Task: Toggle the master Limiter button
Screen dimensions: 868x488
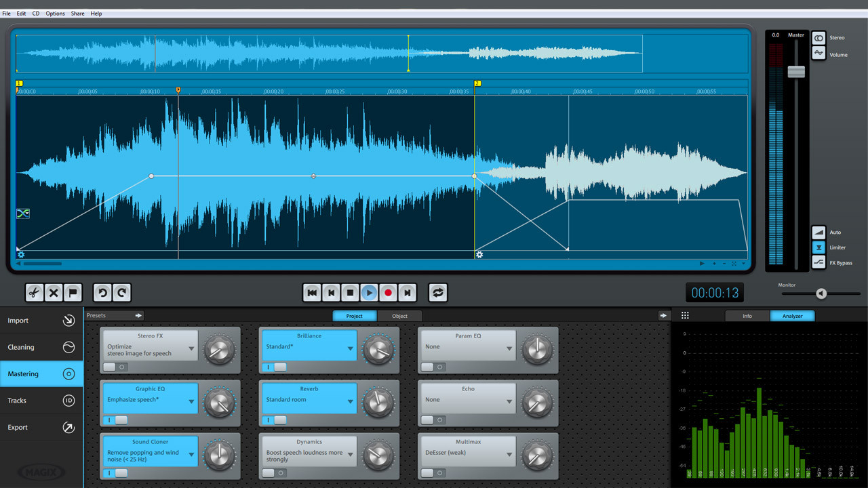Action: pos(819,247)
